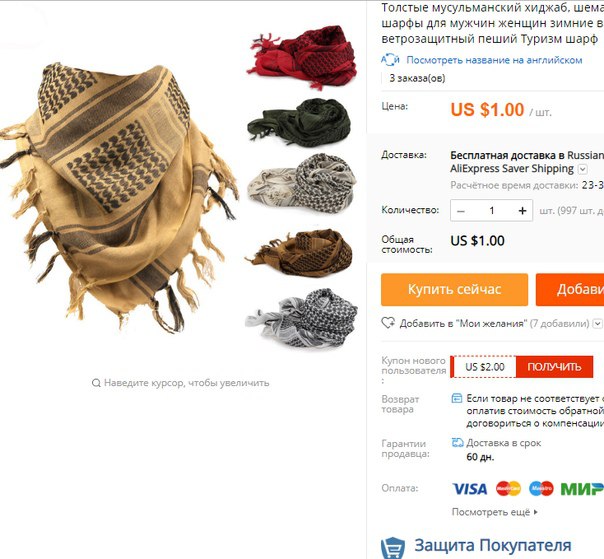Viewport: 604px width, 559px height.
Task: Click the VISA payment icon
Action: coord(470,489)
